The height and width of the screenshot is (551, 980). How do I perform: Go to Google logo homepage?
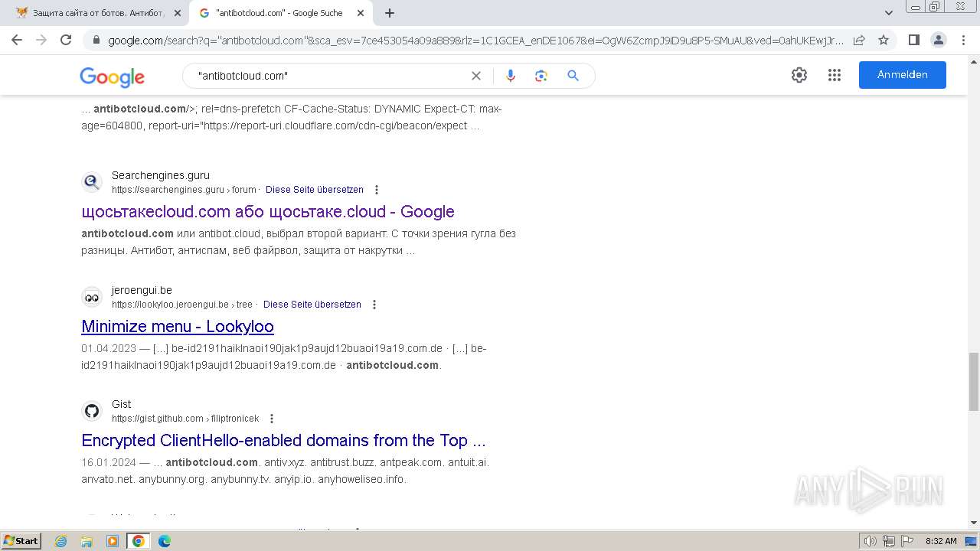click(x=112, y=76)
